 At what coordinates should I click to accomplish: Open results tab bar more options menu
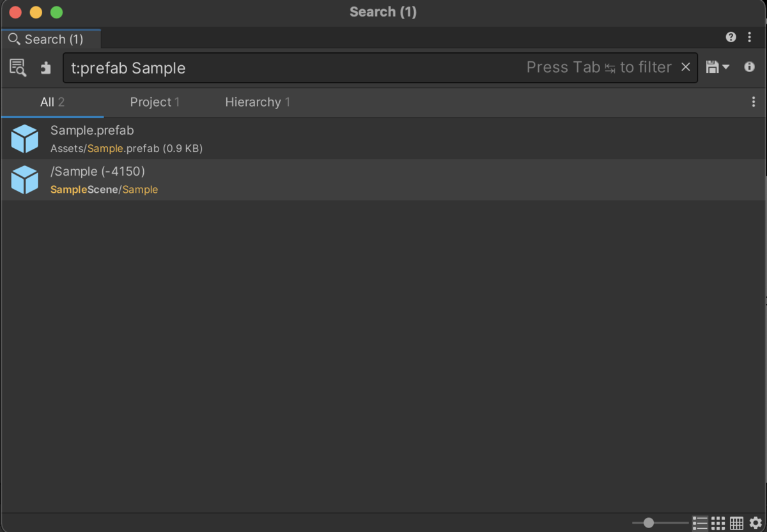(x=754, y=102)
